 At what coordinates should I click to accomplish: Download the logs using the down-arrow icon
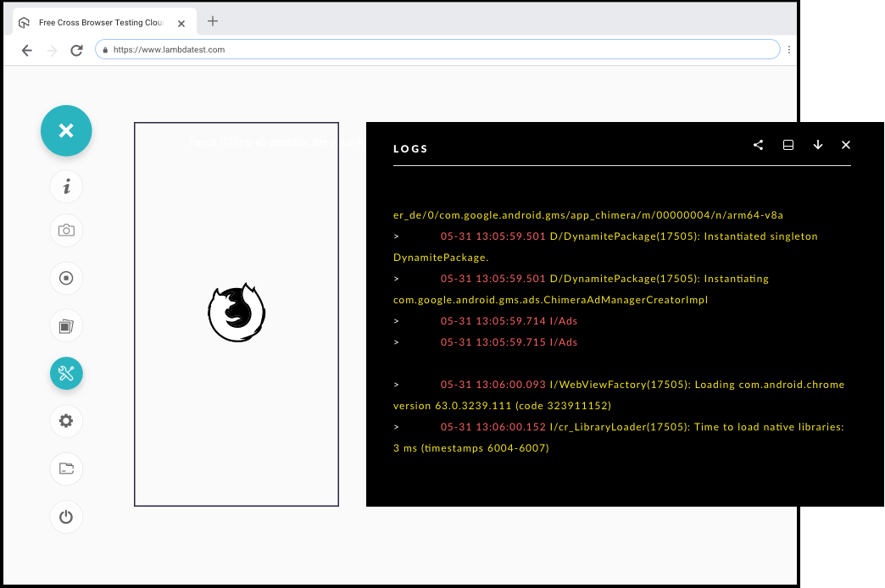pos(817,145)
